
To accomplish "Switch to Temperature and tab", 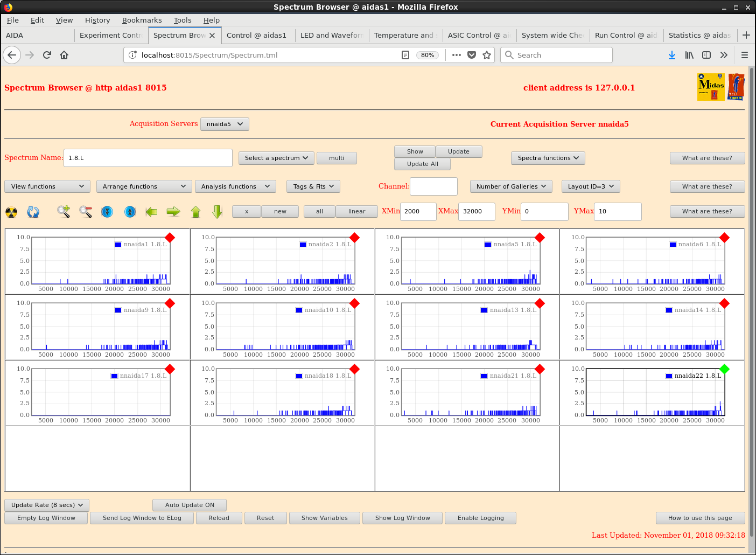I will [405, 35].
